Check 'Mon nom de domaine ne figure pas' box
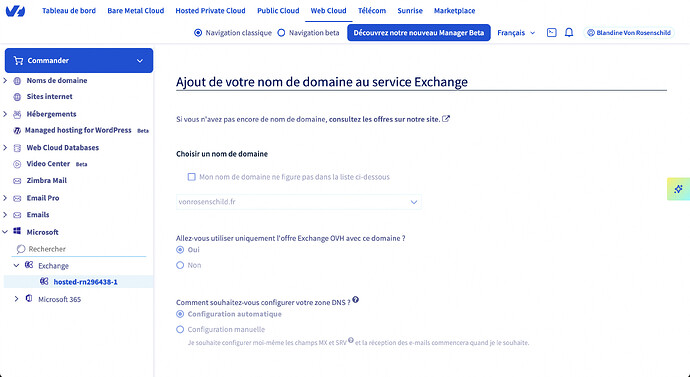The height and width of the screenshot is (377, 690). pyautogui.click(x=191, y=177)
